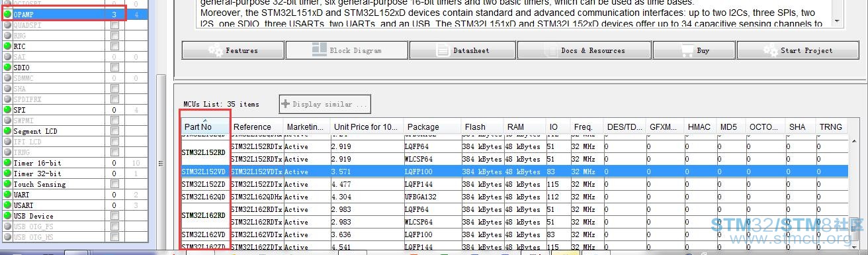Click the green status dot beside OPAMP
The height and width of the screenshot is (255, 868).
pyautogui.click(x=7, y=14)
